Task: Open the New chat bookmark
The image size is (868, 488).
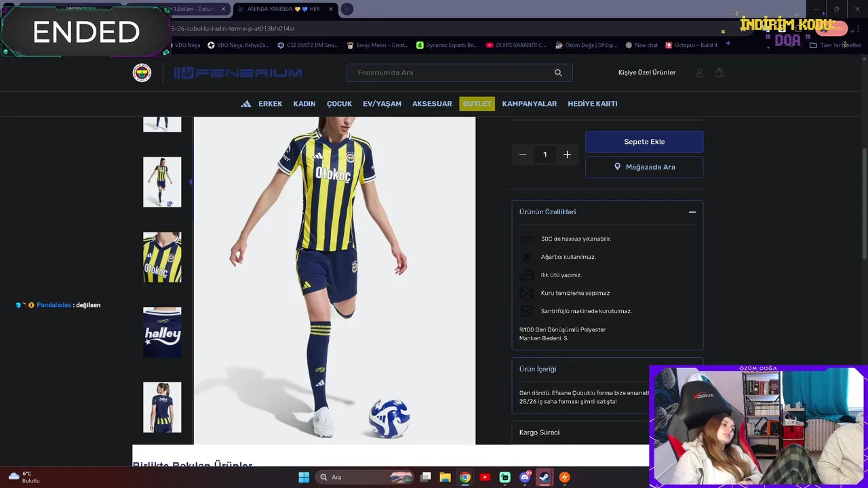Action: click(642, 45)
